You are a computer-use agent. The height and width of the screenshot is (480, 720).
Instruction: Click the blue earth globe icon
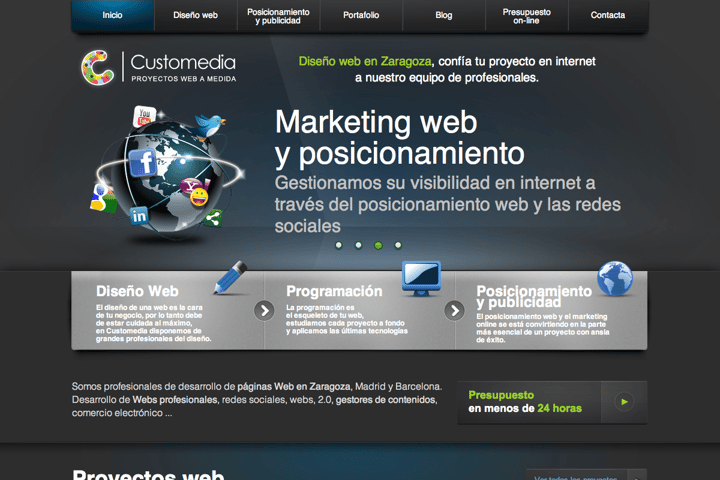615,278
